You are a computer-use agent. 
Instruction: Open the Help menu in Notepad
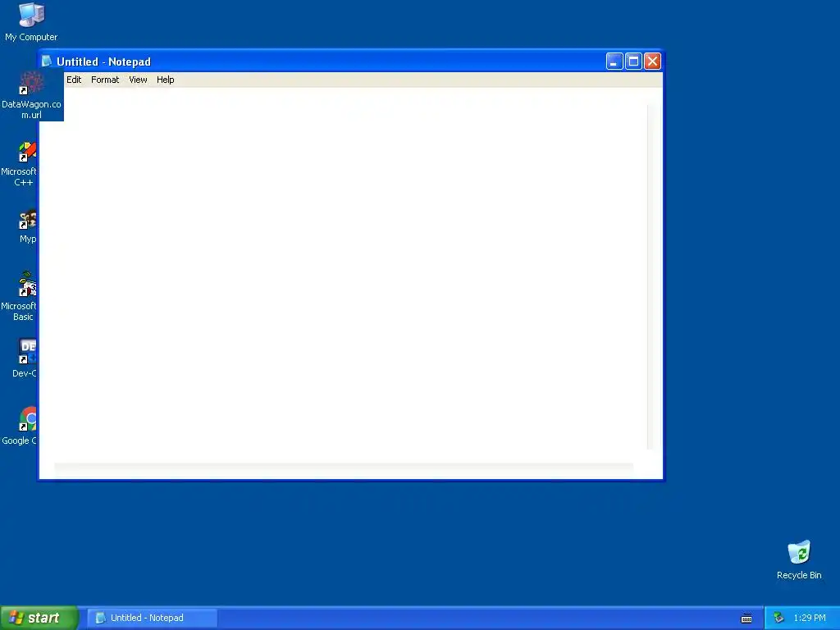[x=165, y=80]
